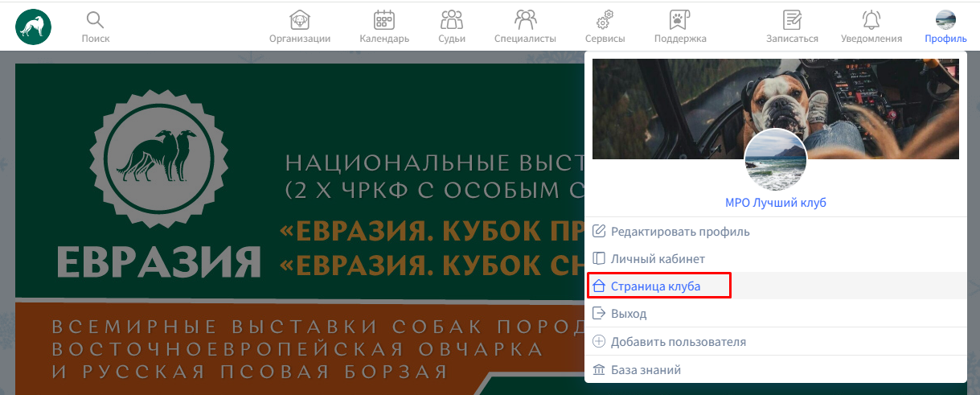
Task: Open the Календарь calendar icon
Action: [384, 20]
